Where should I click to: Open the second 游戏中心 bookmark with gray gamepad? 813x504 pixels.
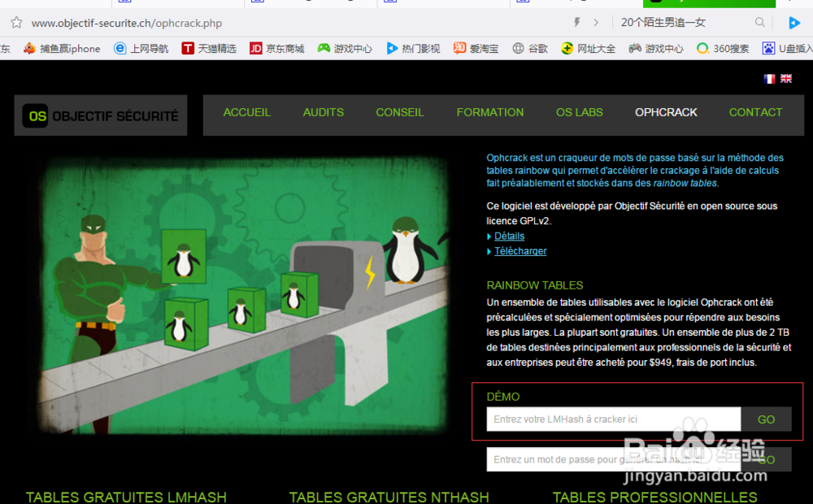point(656,48)
